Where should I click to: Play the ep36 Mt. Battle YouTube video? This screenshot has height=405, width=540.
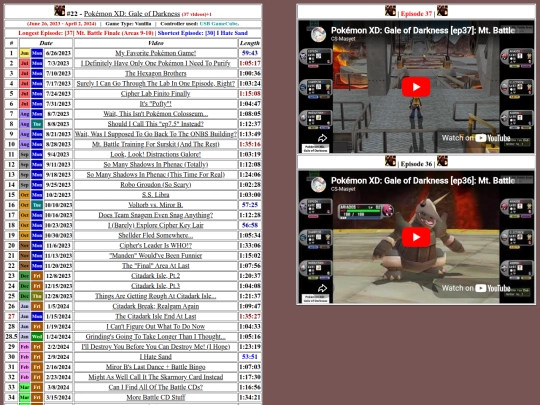coord(416,237)
